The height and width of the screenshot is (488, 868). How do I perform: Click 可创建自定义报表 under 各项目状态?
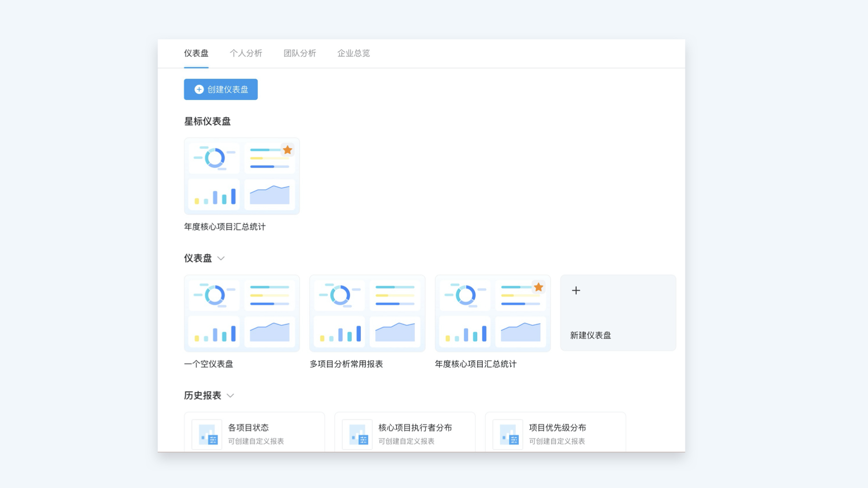coord(256,441)
